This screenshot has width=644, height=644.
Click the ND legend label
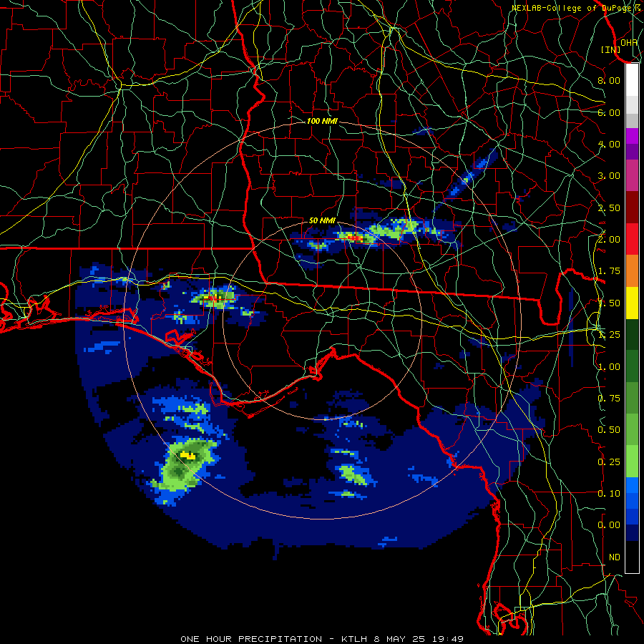point(615,557)
